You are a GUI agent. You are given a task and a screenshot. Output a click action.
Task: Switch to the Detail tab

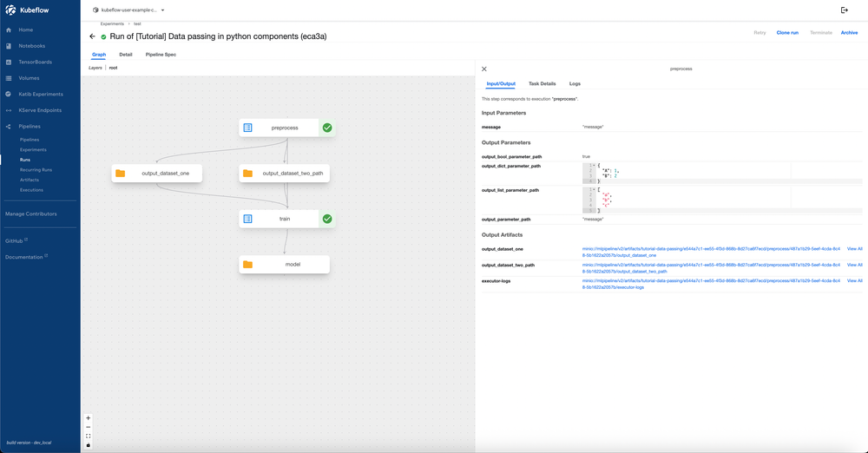pos(126,55)
